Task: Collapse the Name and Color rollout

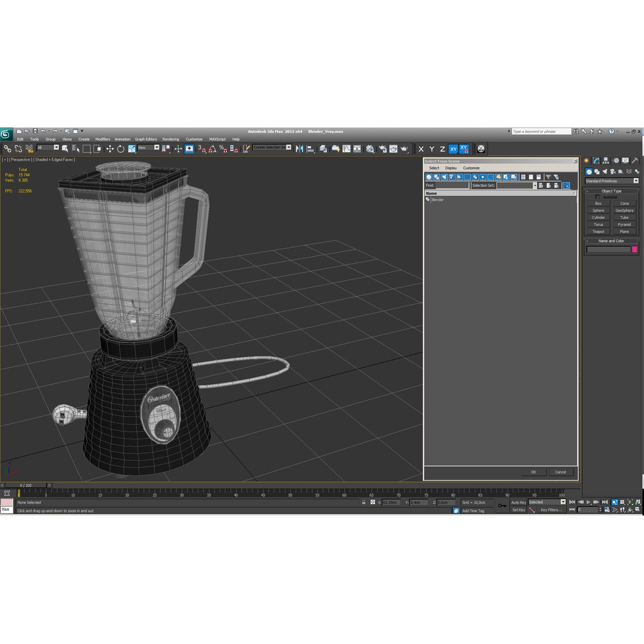Action: (x=611, y=241)
